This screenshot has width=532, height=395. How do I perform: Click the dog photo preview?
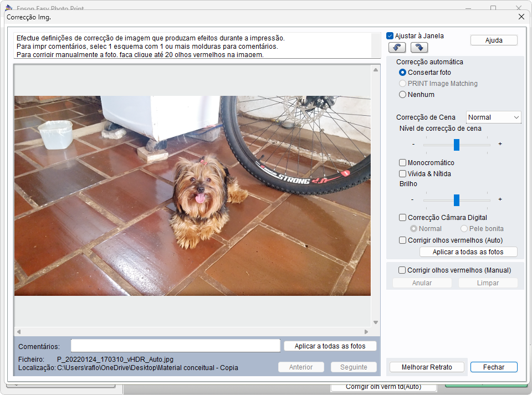192,196
